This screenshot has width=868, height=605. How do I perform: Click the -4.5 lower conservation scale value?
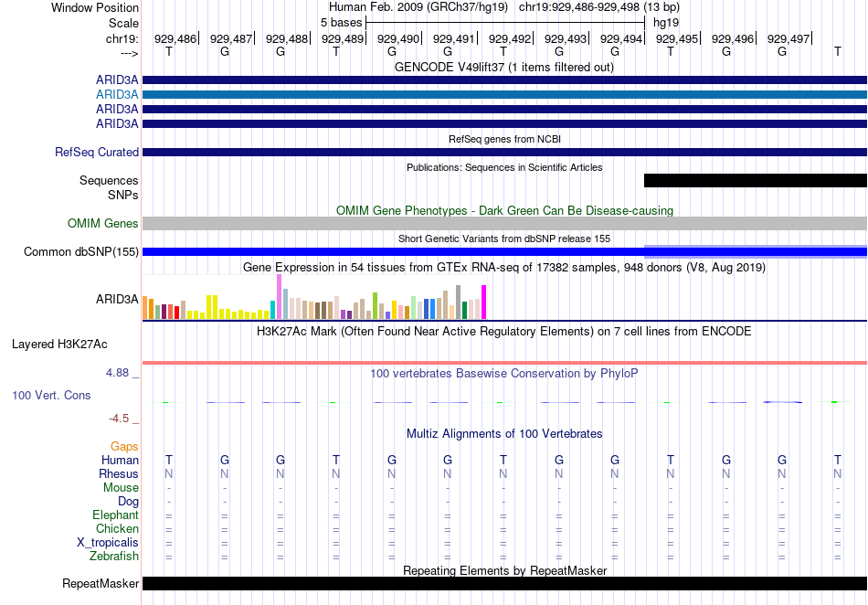click(119, 419)
